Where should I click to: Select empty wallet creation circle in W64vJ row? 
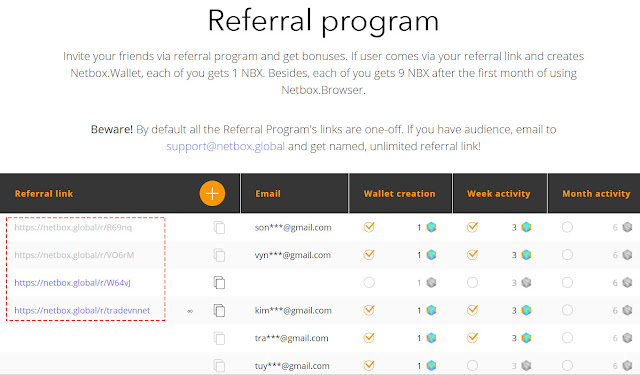coord(369,282)
